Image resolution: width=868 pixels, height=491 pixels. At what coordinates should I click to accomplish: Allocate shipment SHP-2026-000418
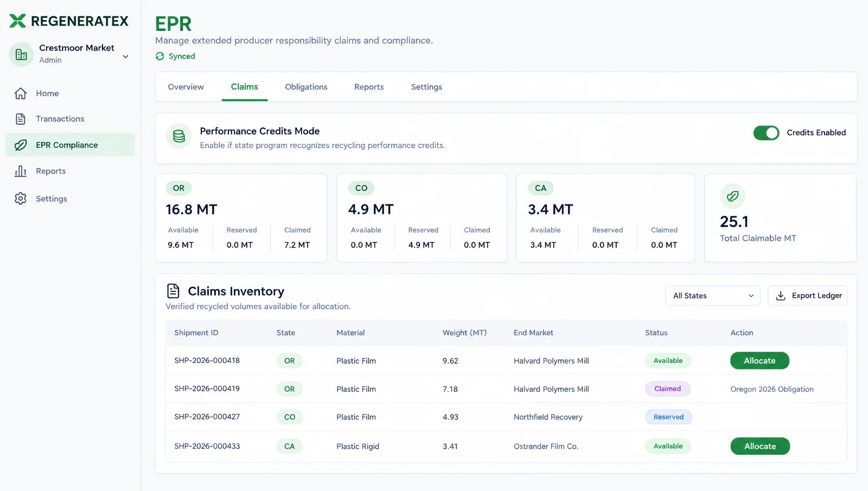point(759,361)
